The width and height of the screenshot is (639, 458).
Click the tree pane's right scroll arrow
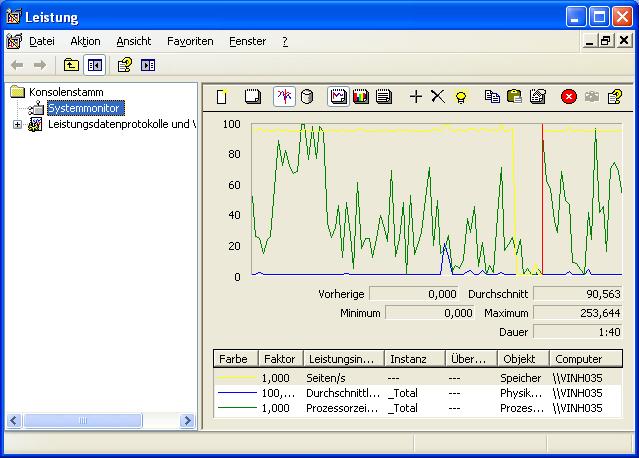click(x=187, y=421)
